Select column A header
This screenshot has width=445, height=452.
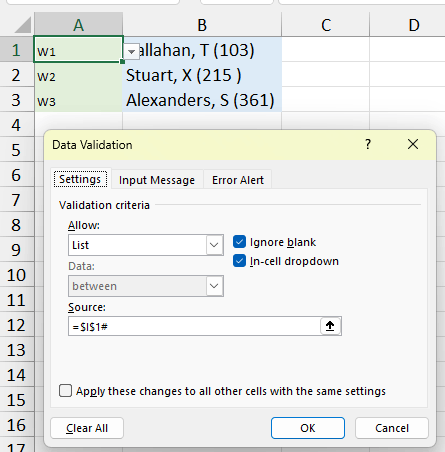[x=78, y=25]
